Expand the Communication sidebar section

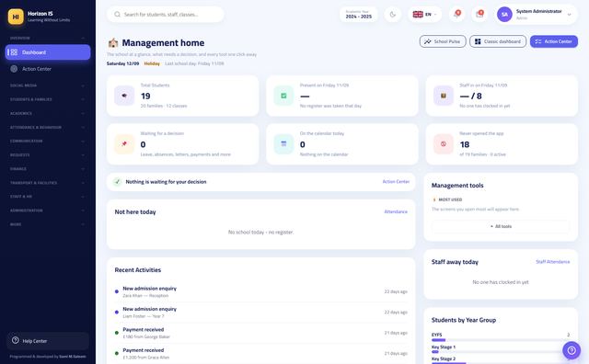click(48, 142)
